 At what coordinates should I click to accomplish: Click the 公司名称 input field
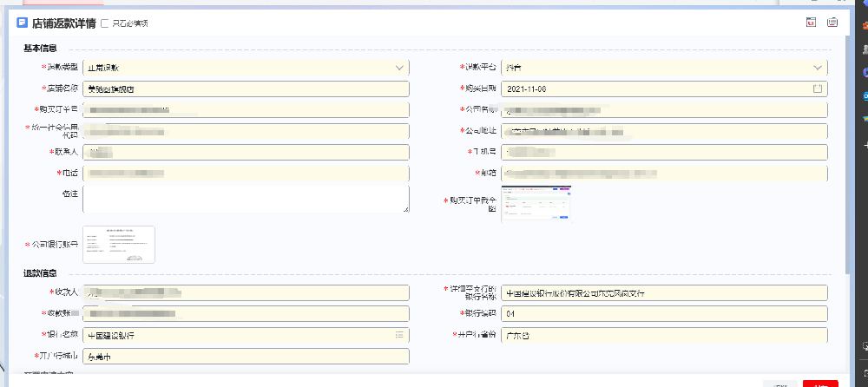click(664, 109)
